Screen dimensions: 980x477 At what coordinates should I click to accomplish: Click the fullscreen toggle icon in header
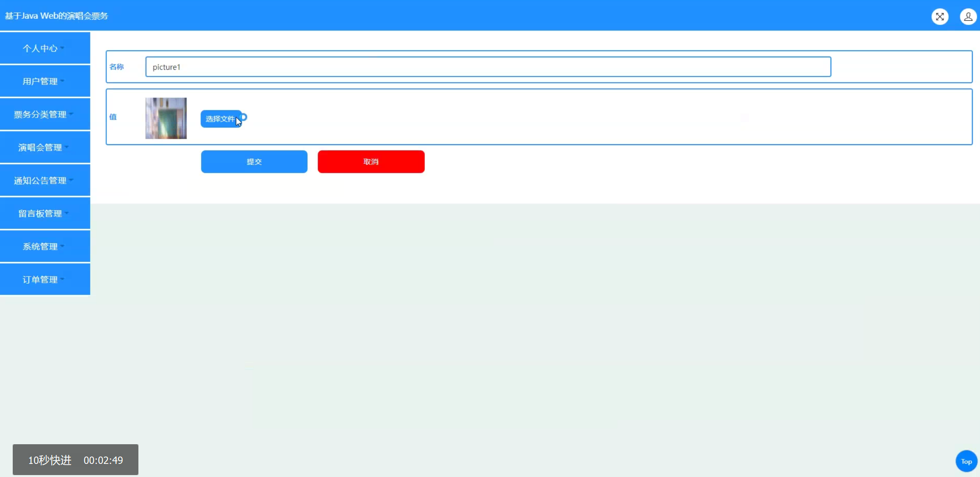[x=940, y=17]
